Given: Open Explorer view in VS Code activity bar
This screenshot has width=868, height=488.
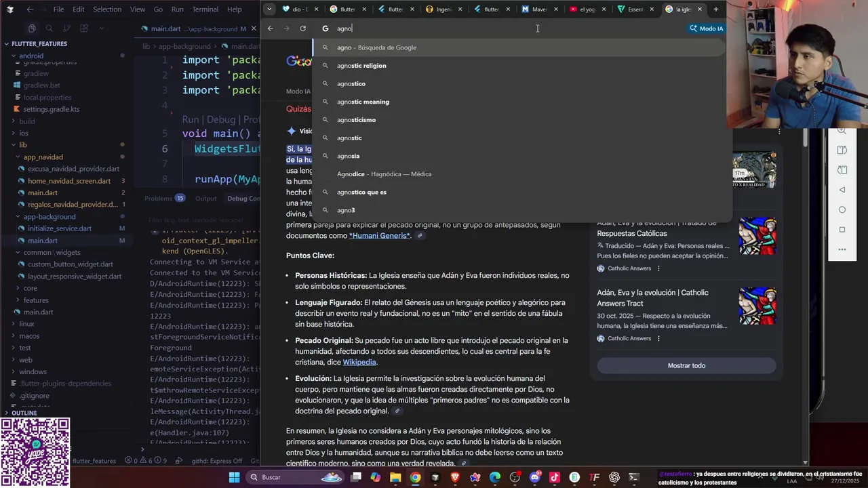Looking at the screenshot, I should (32, 28).
